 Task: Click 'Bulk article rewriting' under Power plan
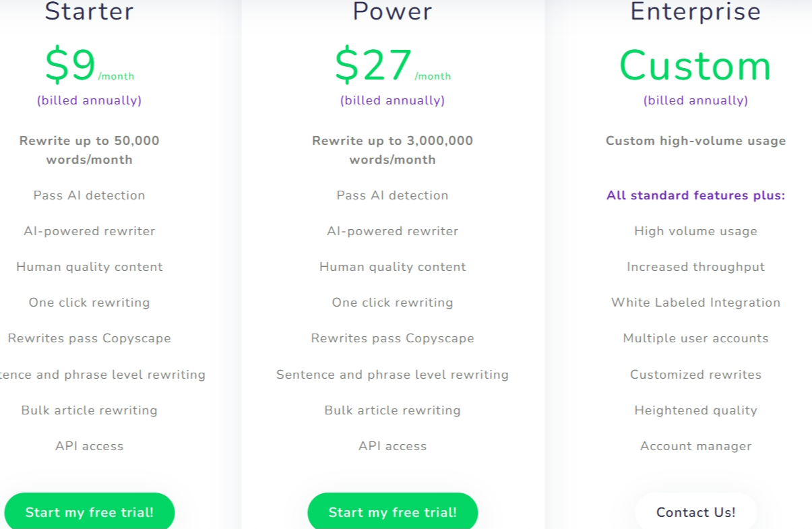pos(393,410)
